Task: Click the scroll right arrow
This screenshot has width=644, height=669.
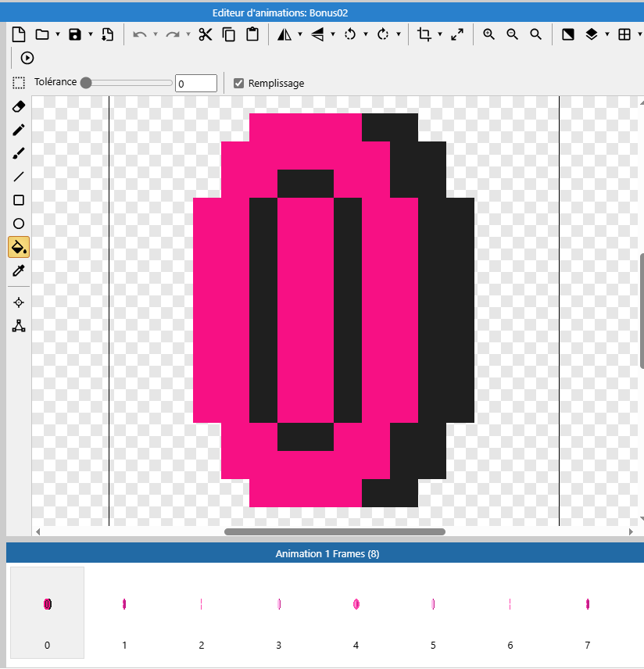Action: coord(631,531)
